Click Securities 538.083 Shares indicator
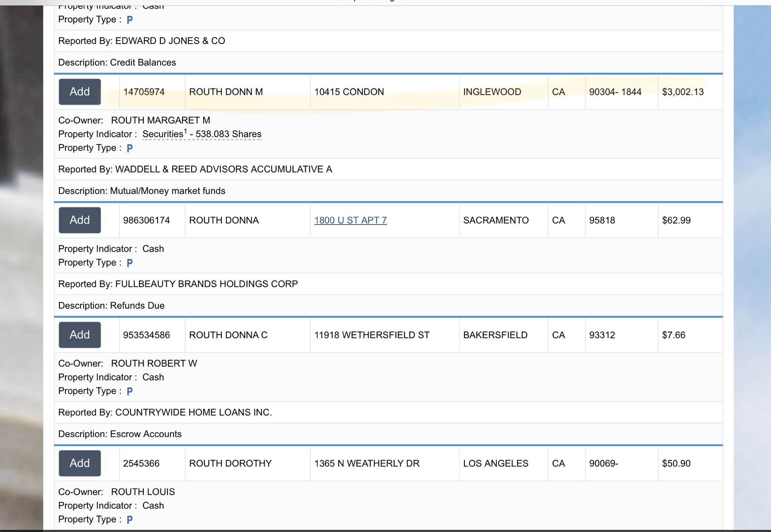 pyautogui.click(x=202, y=134)
